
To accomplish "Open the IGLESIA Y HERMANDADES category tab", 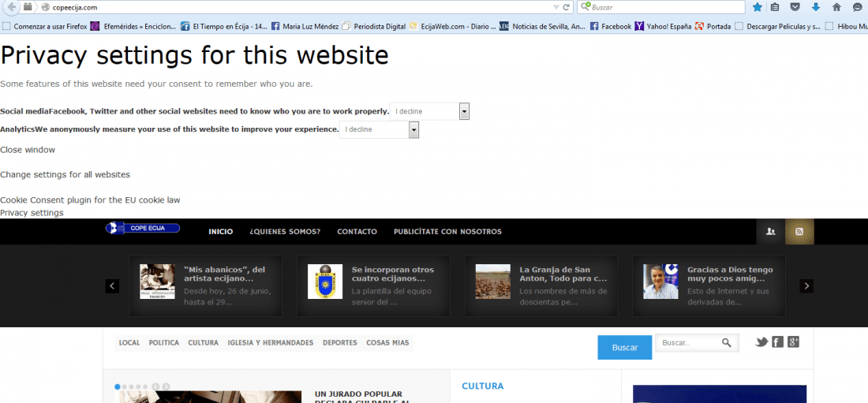I will (271, 343).
